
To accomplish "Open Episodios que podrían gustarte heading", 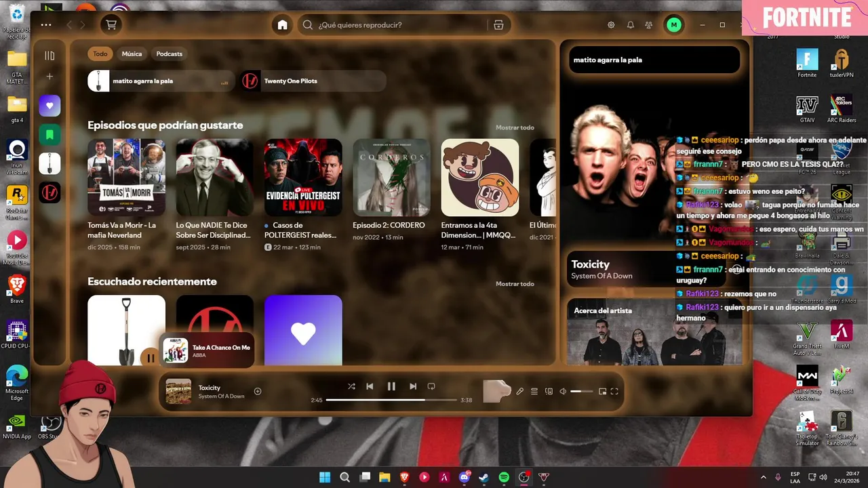I will [165, 125].
